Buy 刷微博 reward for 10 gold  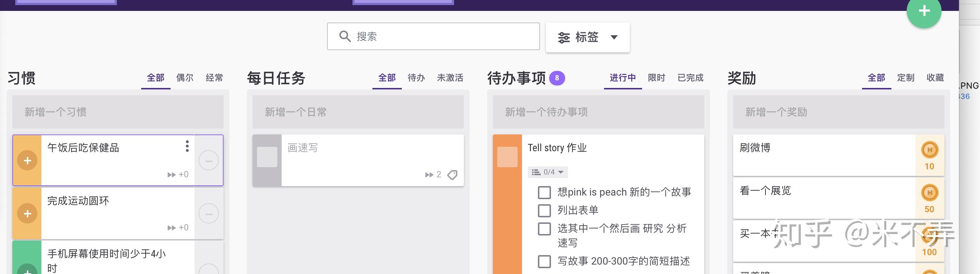930,156
